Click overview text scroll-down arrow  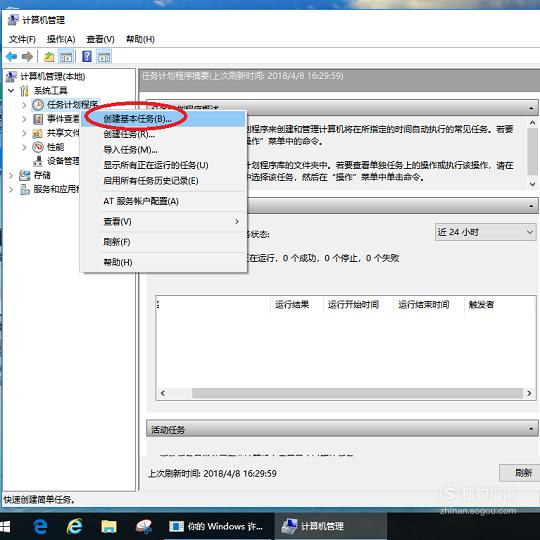pyautogui.click(x=532, y=184)
